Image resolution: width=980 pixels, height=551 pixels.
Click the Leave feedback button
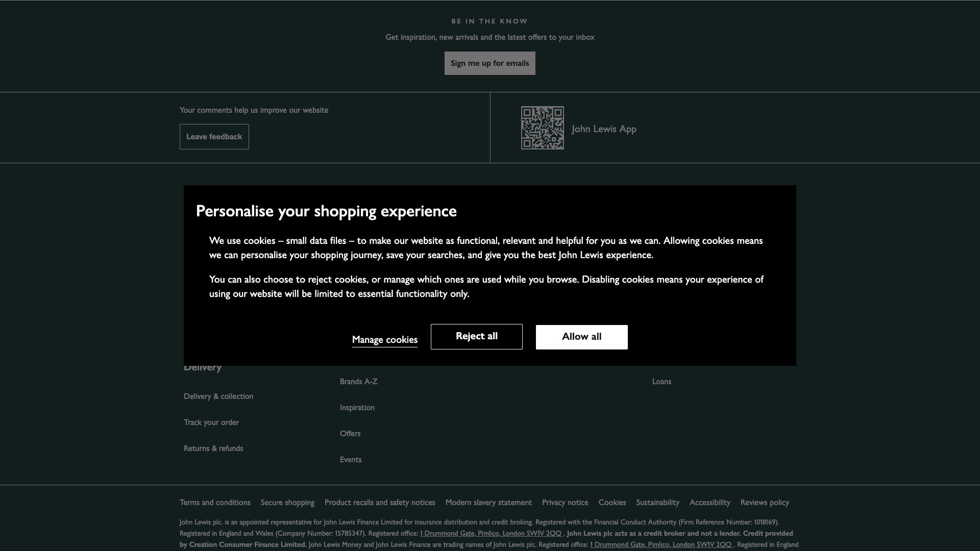tap(214, 137)
